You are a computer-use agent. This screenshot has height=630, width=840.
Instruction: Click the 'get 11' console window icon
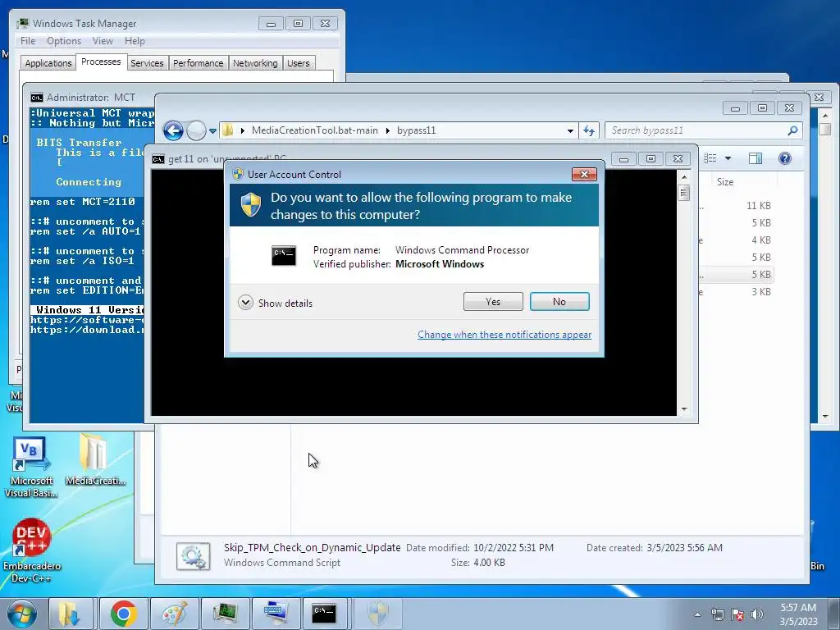(x=158, y=159)
